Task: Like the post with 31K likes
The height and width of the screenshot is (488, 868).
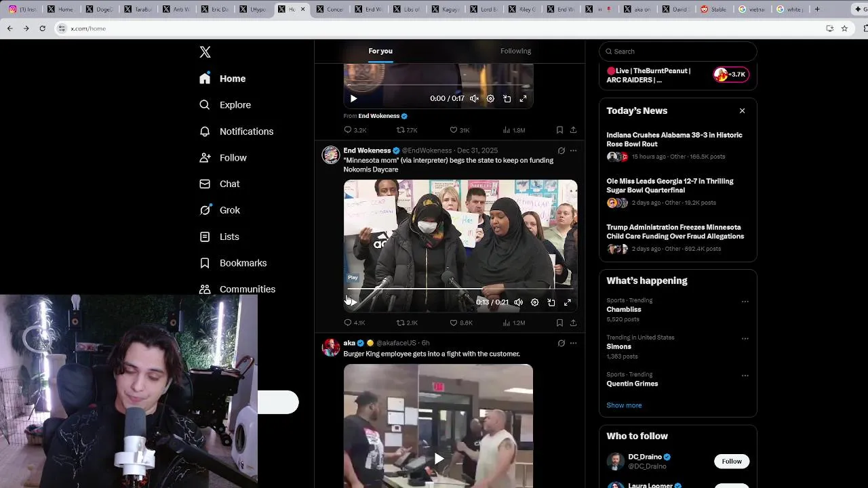Action: pos(460,130)
